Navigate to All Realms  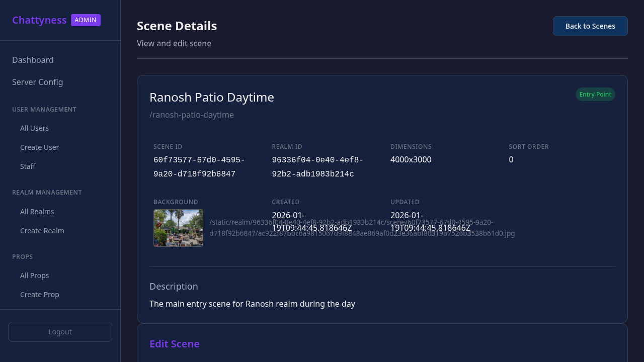[37, 212]
